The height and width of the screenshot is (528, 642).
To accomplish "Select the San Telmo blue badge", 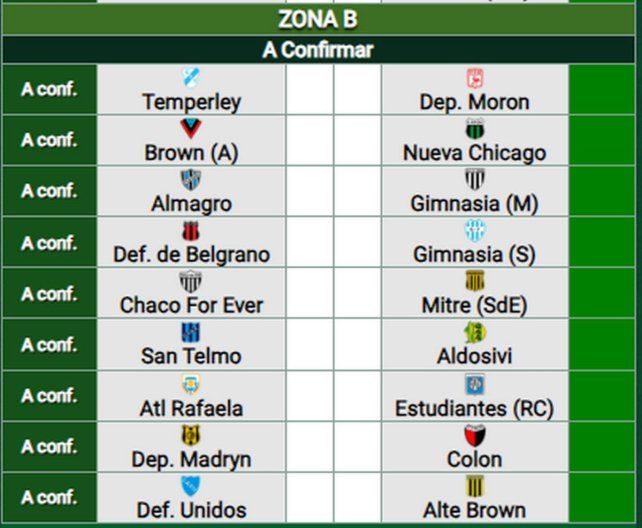I will (x=191, y=333).
